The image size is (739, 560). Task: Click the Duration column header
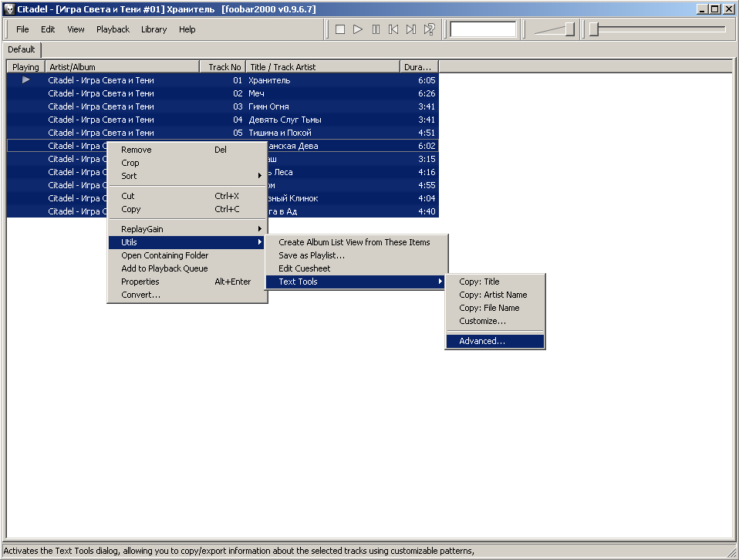click(419, 67)
